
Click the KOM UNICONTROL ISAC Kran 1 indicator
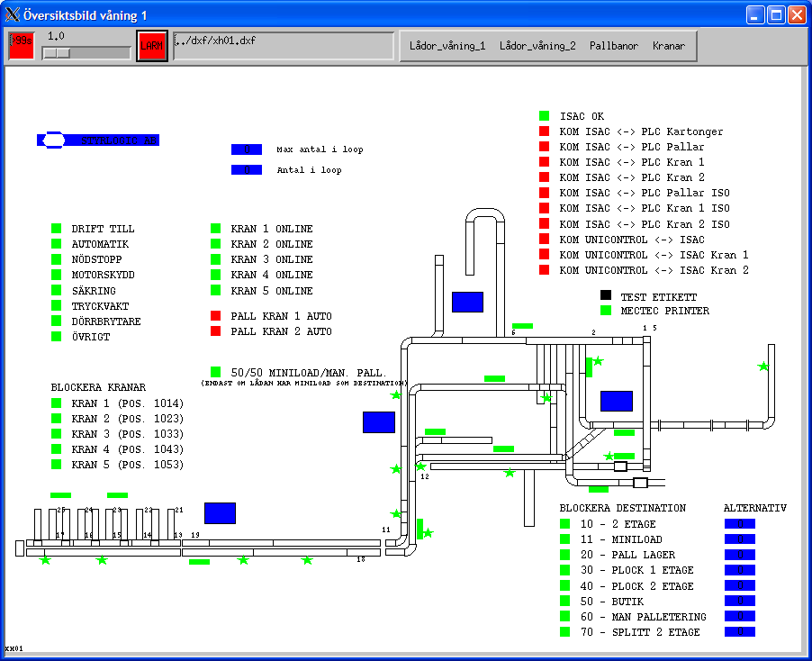coord(544,254)
